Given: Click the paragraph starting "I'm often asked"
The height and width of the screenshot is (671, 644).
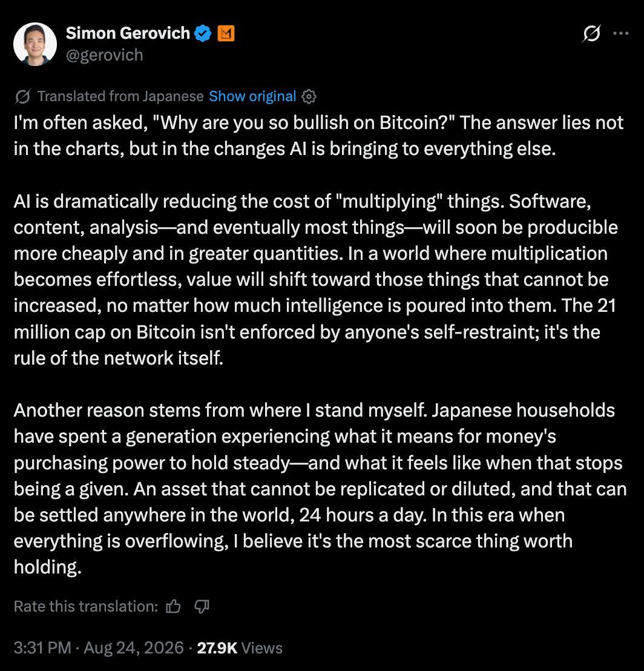Looking at the screenshot, I should [318, 136].
